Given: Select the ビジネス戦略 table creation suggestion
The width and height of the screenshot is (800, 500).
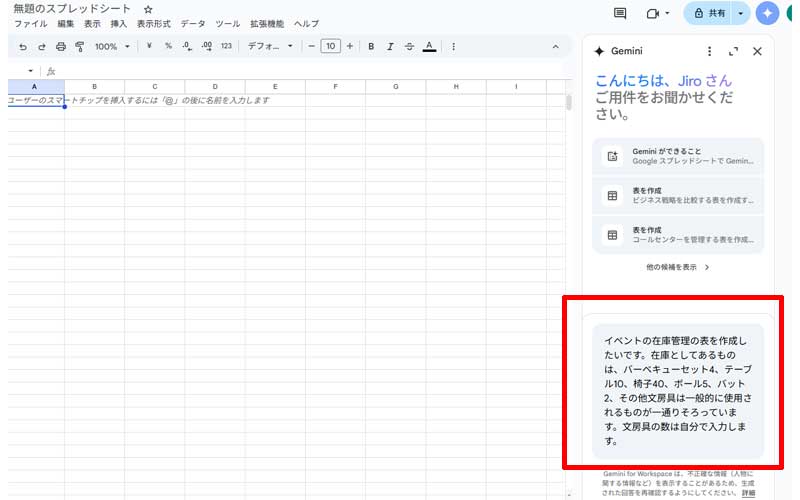Looking at the screenshot, I should coord(678,195).
